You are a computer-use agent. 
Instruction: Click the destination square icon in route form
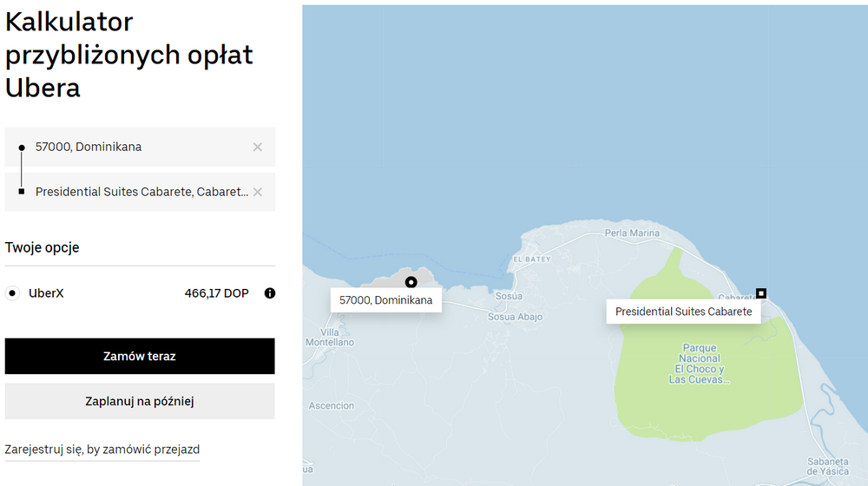[22, 191]
